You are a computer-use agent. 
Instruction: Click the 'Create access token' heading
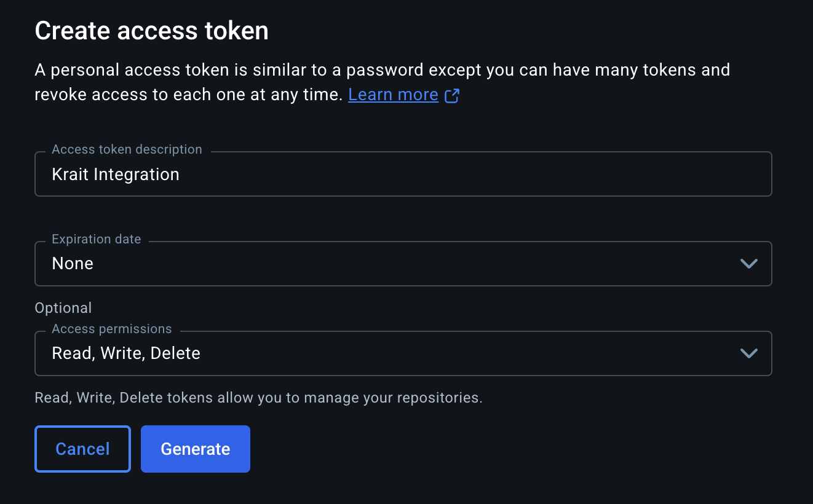(x=151, y=31)
